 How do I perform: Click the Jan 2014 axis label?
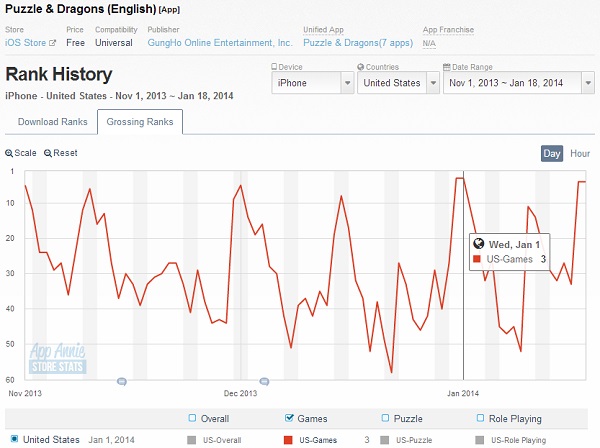click(x=463, y=393)
